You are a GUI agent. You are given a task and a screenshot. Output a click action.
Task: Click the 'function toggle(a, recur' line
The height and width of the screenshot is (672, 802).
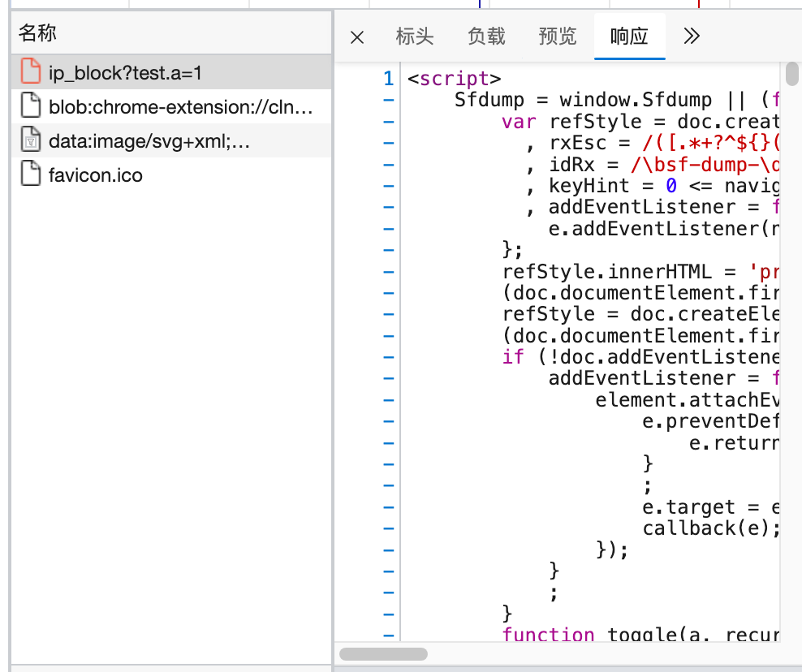(x=640, y=634)
